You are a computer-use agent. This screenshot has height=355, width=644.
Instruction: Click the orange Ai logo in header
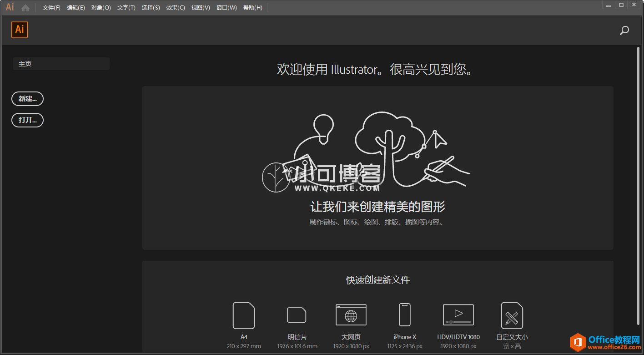coord(20,29)
